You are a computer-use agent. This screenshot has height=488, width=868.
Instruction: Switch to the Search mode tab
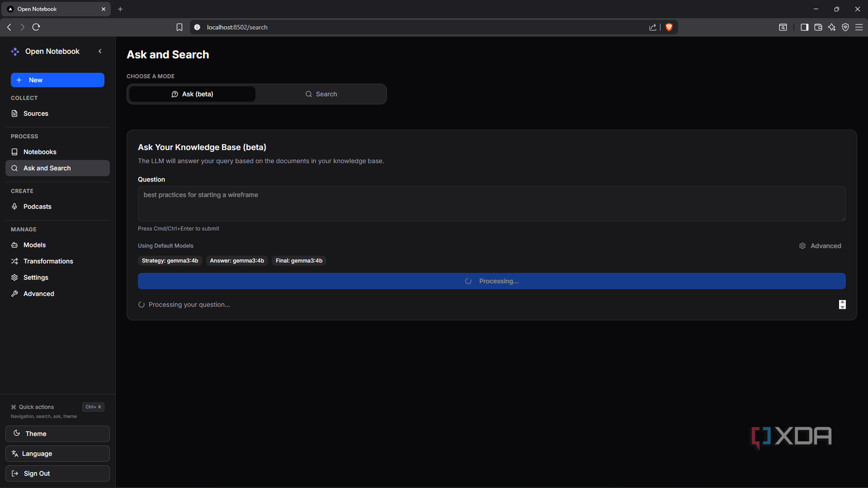point(321,94)
